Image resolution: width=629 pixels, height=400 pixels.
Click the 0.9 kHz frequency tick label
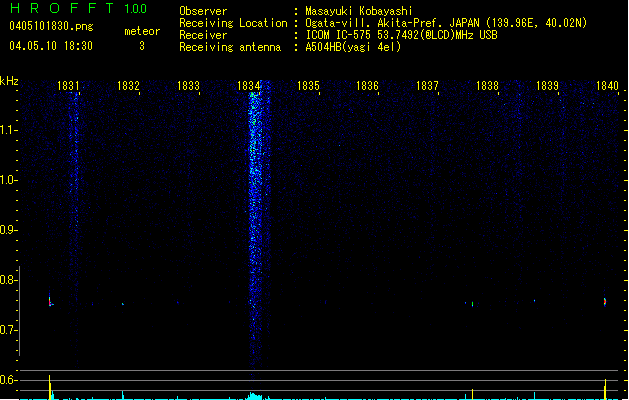point(8,229)
